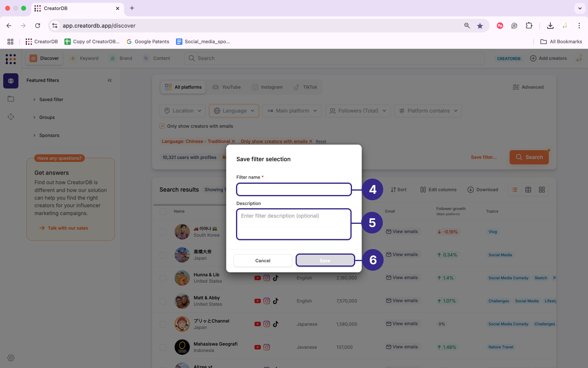Open Chrome extensions puzzle icon
This screenshot has height=368, width=588.
click(529, 26)
